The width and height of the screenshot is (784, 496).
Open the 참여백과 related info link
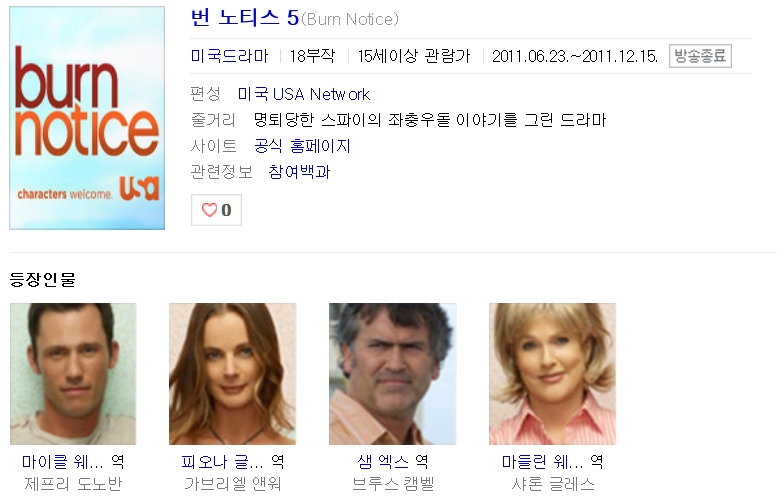(299, 172)
